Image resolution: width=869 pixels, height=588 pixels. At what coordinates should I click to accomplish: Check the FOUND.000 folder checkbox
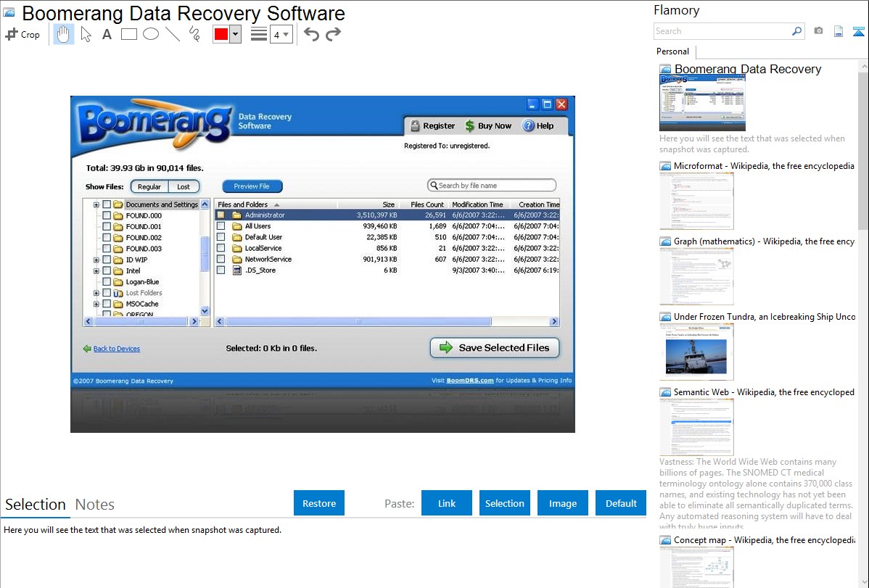(107, 215)
